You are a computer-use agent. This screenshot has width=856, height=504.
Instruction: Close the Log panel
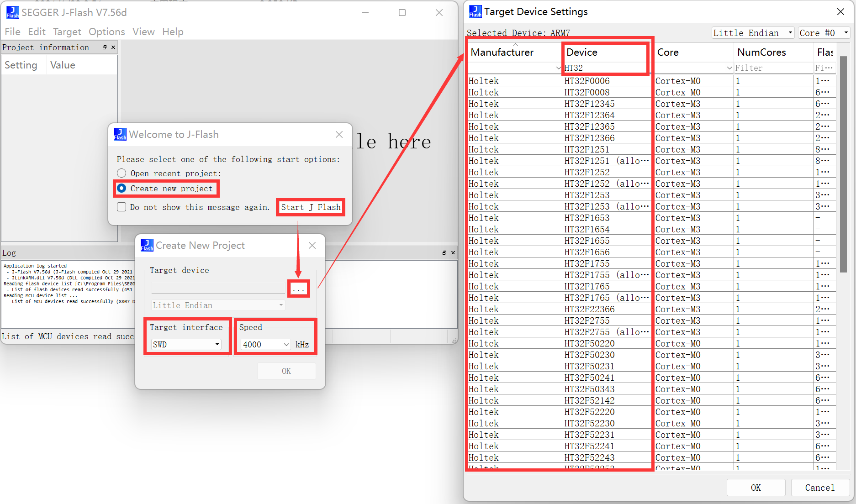[x=453, y=252]
